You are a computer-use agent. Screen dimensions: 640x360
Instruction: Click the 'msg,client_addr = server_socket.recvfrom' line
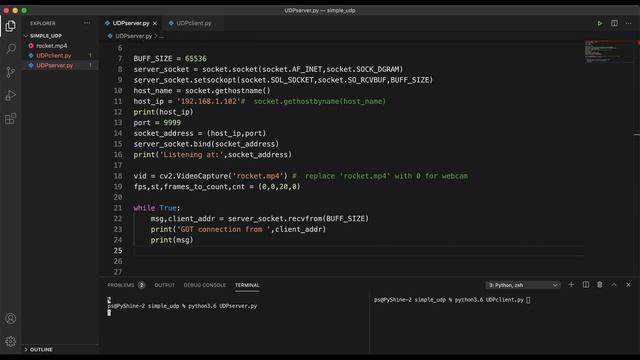[260, 218]
